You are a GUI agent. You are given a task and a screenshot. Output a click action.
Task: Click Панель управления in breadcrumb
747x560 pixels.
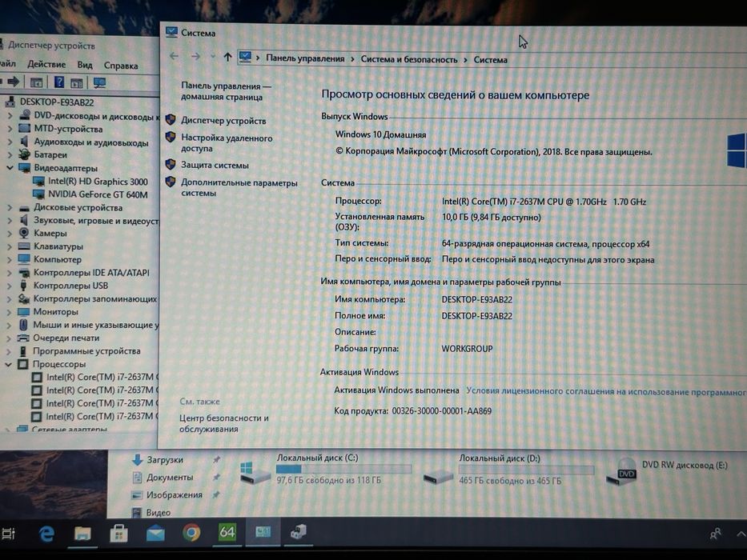(305, 58)
